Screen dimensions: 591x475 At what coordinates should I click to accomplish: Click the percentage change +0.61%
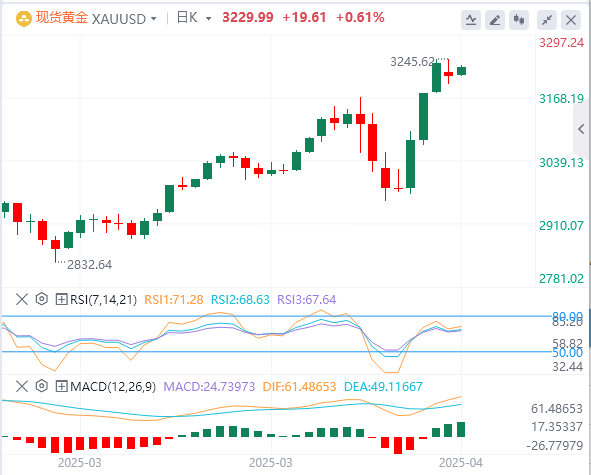(360, 17)
